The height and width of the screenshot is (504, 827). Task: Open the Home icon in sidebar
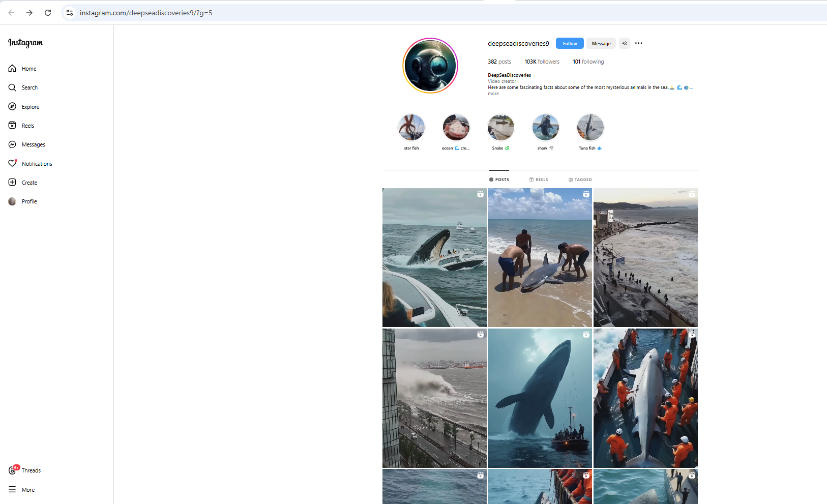click(12, 69)
